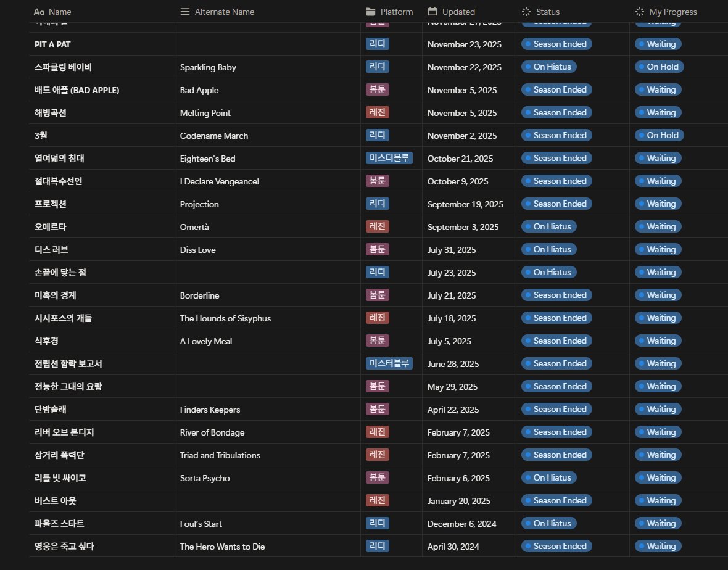This screenshot has height=570, width=728.
Task: Edit the September 19, 2025 date
Action: pyautogui.click(x=465, y=204)
